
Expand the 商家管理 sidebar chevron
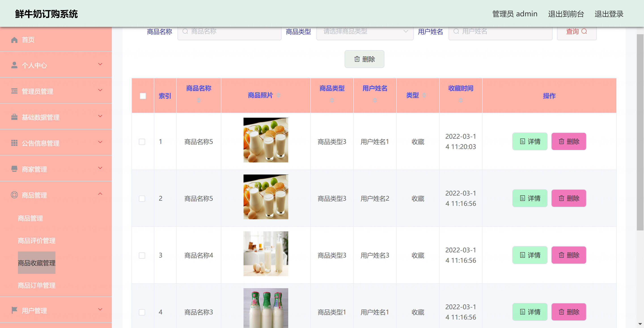[x=100, y=168]
